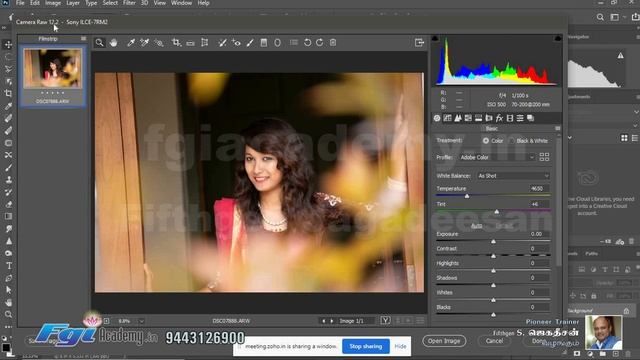Select the Red Eye Removal tool
The width and height of the screenshot is (640, 360).
click(236, 42)
